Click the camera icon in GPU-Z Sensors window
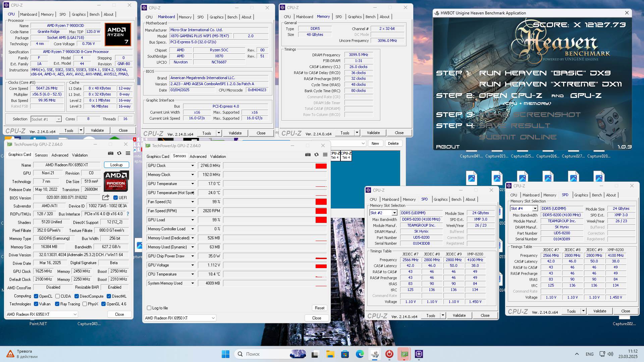 coord(308,155)
